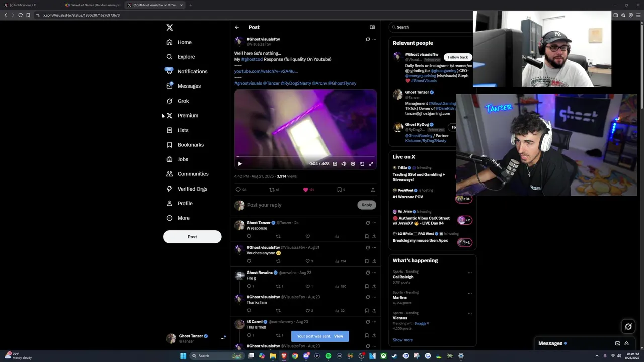Open reader view icon in Post header
This screenshot has height=362, width=644.
[x=372, y=27]
